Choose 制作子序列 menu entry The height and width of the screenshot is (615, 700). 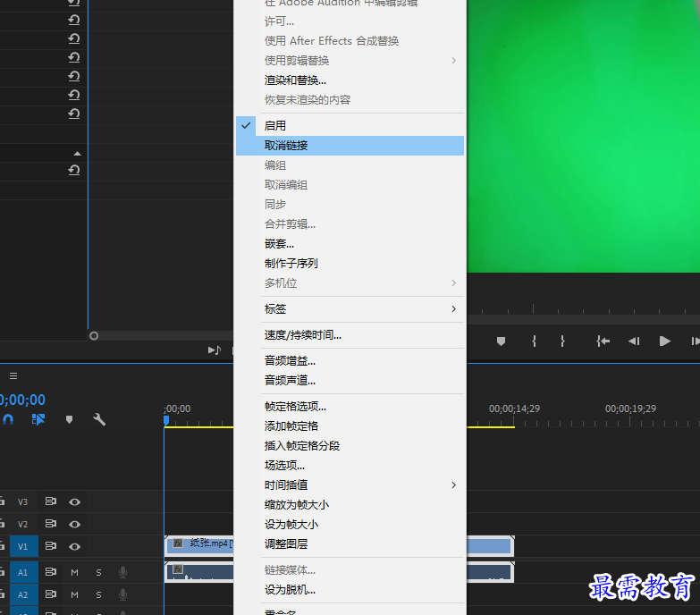tap(350, 264)
